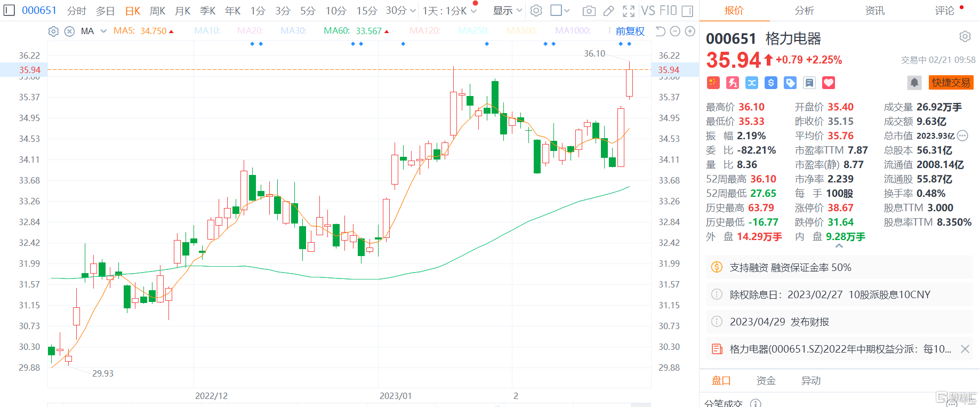Click the 快捷交易 quick trade button

(951, 83)
